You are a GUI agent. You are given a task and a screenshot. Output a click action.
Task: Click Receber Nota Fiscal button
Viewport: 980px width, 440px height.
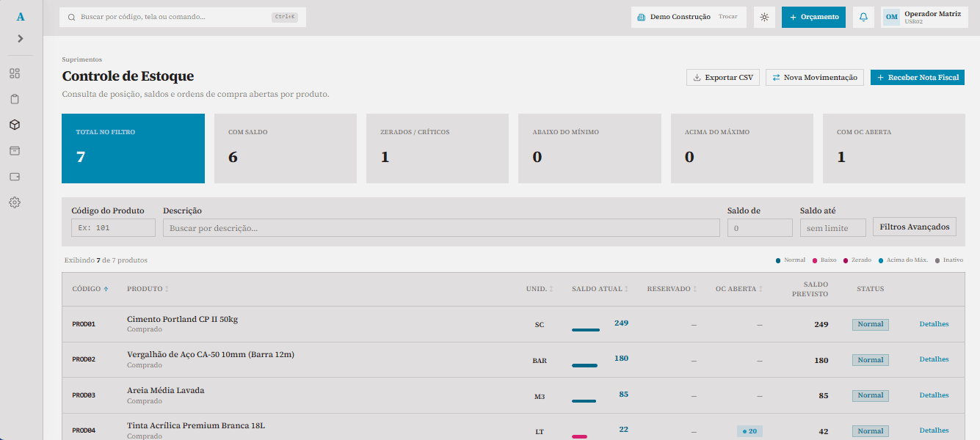click(918, 77)
